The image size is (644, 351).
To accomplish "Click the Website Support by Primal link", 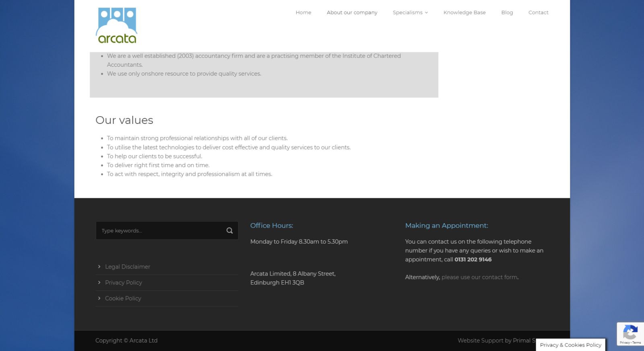I will coord(497,341).
